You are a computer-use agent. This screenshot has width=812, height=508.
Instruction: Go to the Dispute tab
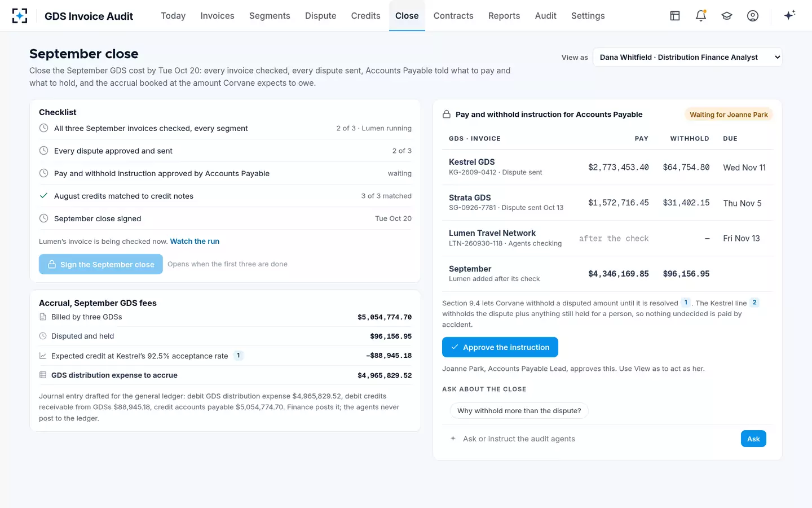tap(321, 16)
